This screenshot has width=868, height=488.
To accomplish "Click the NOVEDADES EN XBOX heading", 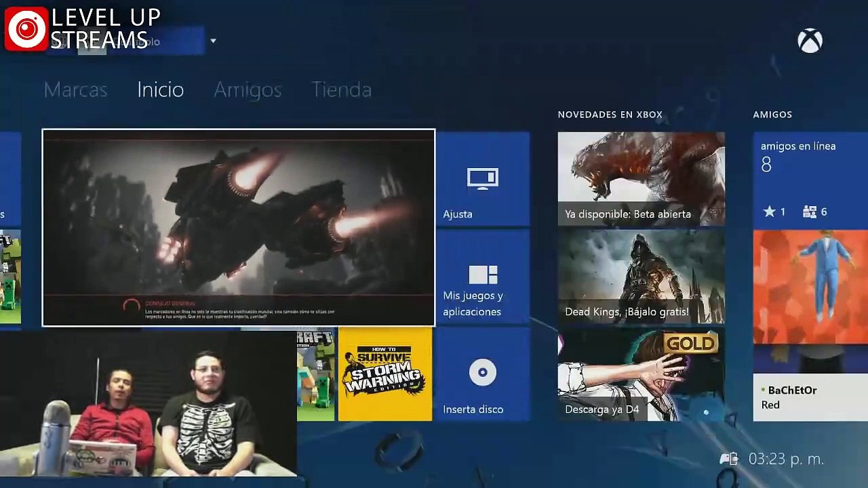I will pos(610,115).
